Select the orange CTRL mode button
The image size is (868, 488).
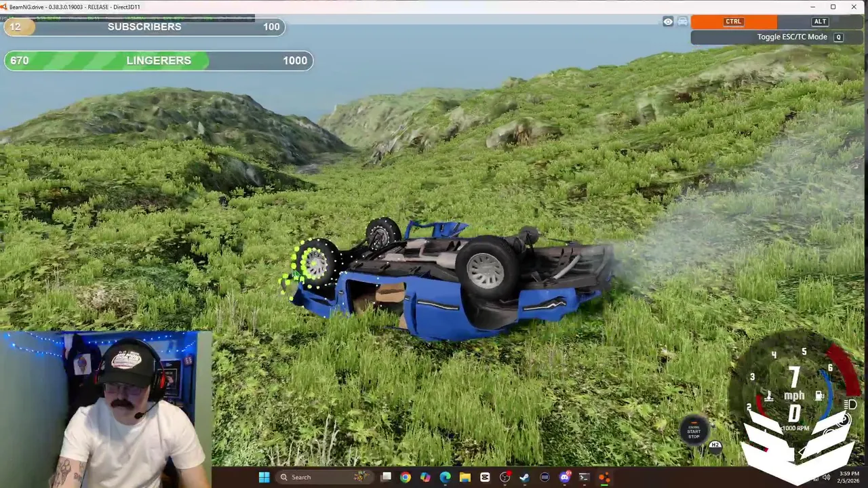[x=734, y=22]
